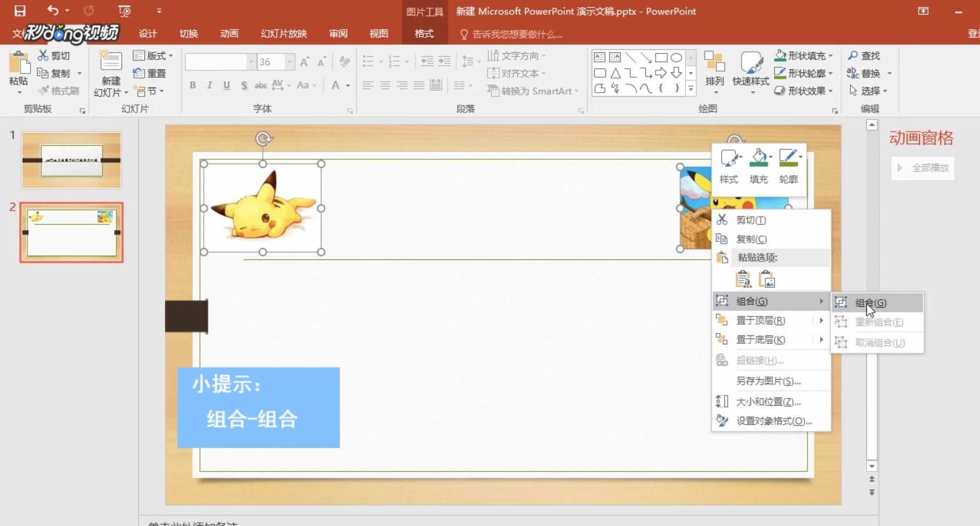The width and height of the screenshot is (980, 526).
Task: Select slide 1 thumbnail
Action: [71, 160]
